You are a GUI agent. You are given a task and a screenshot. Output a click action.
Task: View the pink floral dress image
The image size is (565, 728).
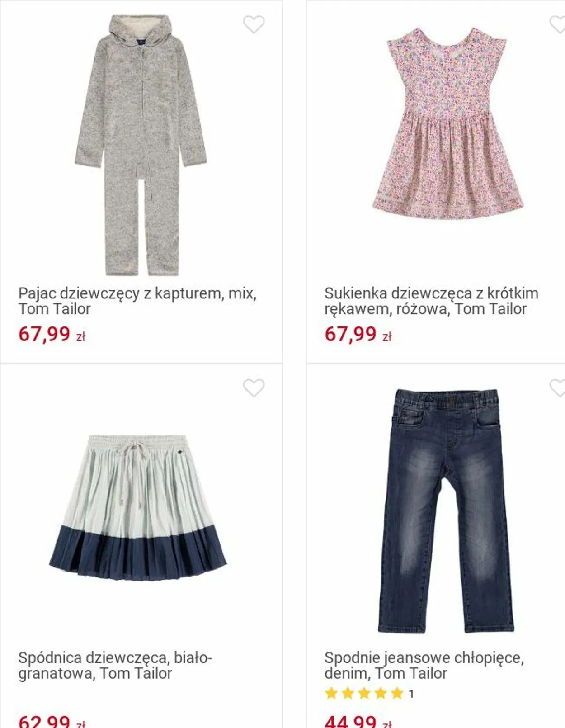pyautogui.click(x=447, y=124)
